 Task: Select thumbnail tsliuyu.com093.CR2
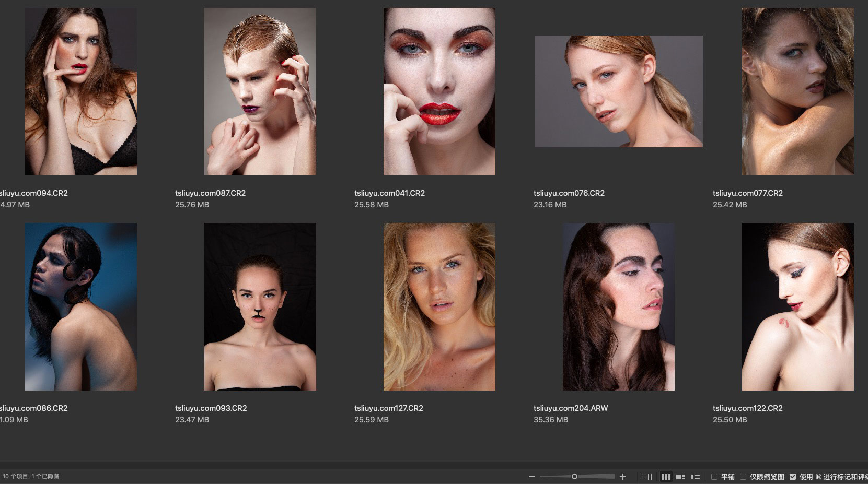click(x=260, y=306)
